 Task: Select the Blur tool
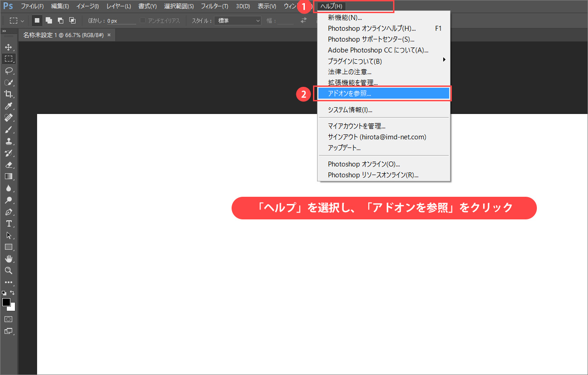pyautogui.click(x=9, y=188)
